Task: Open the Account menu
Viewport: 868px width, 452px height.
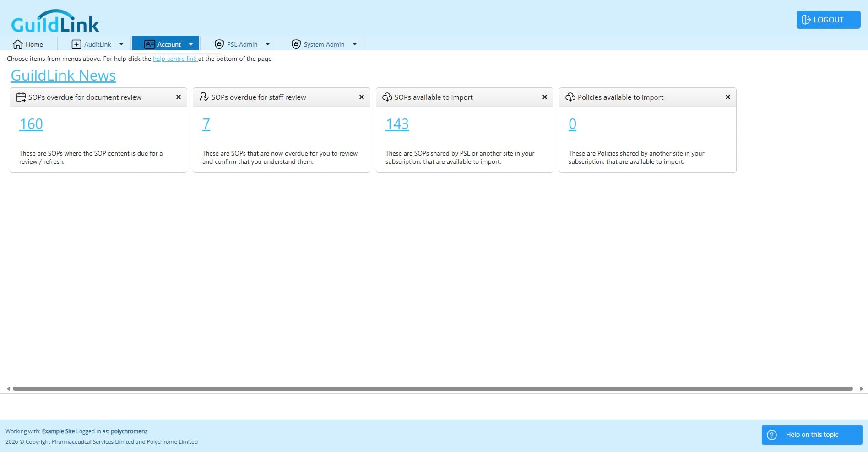Action: (165, 43)
